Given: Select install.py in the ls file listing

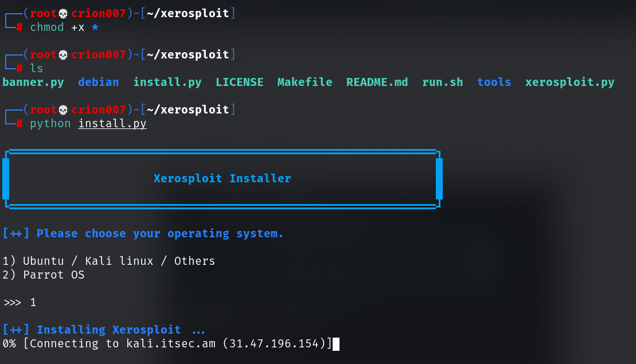Looking at the screenshot, I should tap(167, 82).
